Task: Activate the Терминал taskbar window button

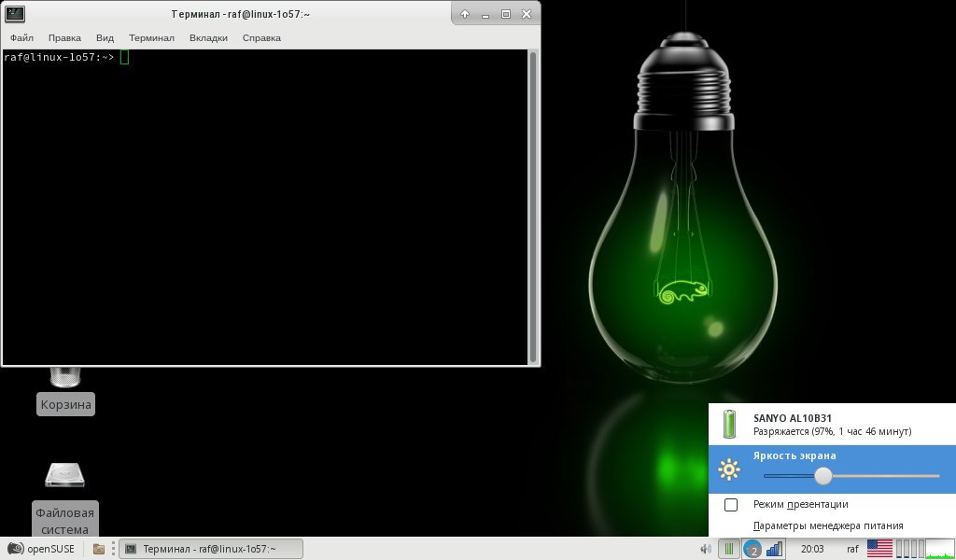Action: pos(210,549)
